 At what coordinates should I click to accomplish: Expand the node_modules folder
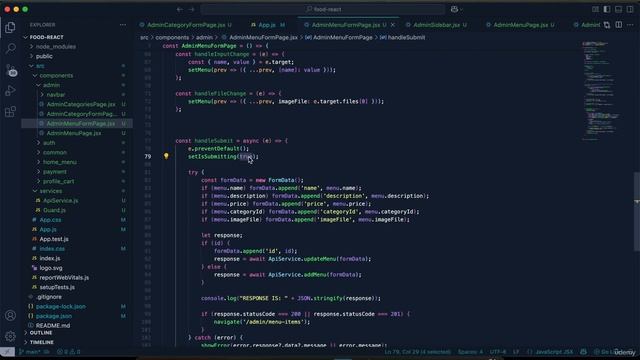pos(56,47)
